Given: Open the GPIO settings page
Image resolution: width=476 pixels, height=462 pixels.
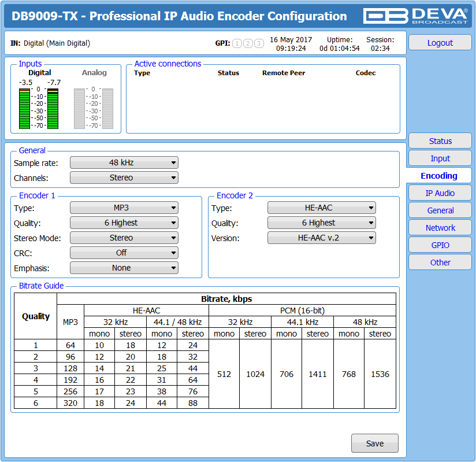Looking at the screenshot, I should [440, 245].
